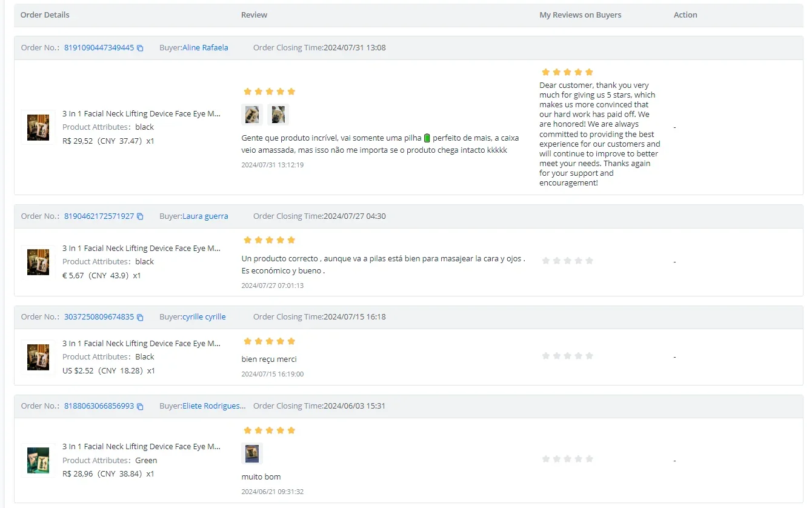Rate buyer Laura guerra five stars
The image size is (812, 508).
[x=589, y=261]
